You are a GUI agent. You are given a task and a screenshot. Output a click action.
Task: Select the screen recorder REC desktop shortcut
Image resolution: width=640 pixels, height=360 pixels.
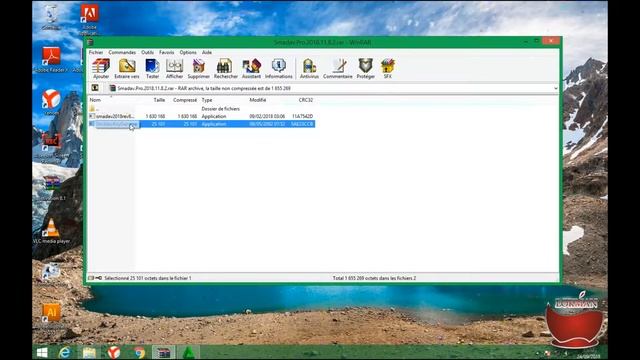coord(51,146)
